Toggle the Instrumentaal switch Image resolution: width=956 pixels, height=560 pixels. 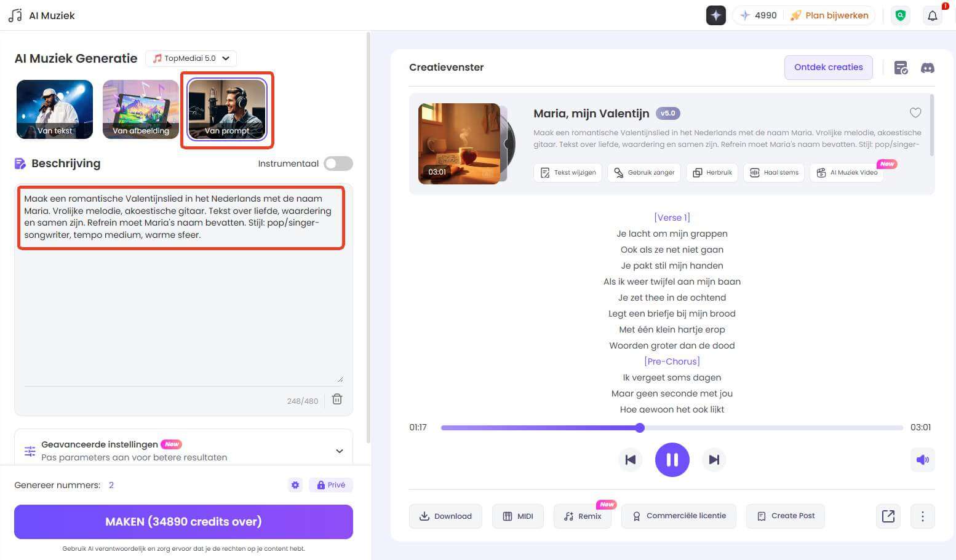tap(338, 164)
